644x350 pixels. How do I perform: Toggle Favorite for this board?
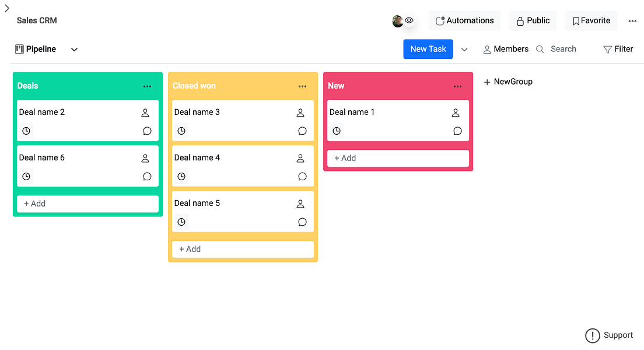click(x=591, y=21)
